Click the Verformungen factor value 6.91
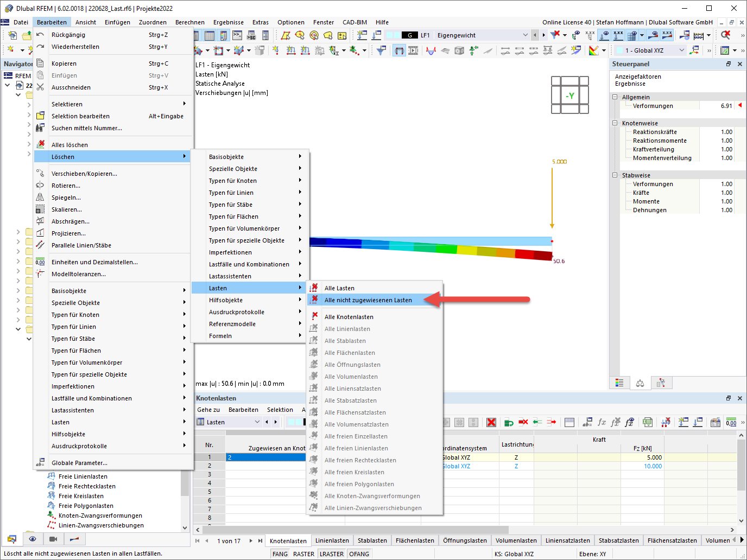Screen dimensions: 747x560 point(726,106)
